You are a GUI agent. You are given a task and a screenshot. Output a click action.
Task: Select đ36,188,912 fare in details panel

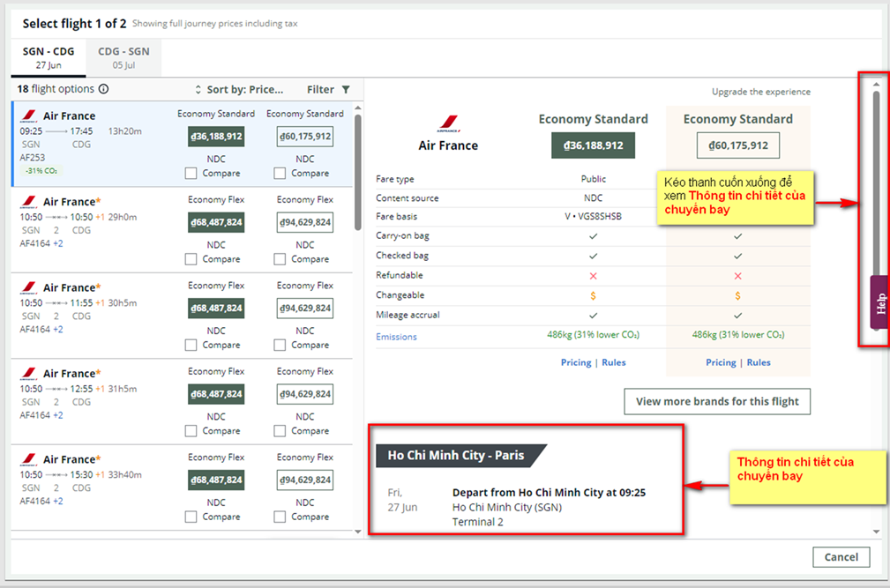pos(593,145)
